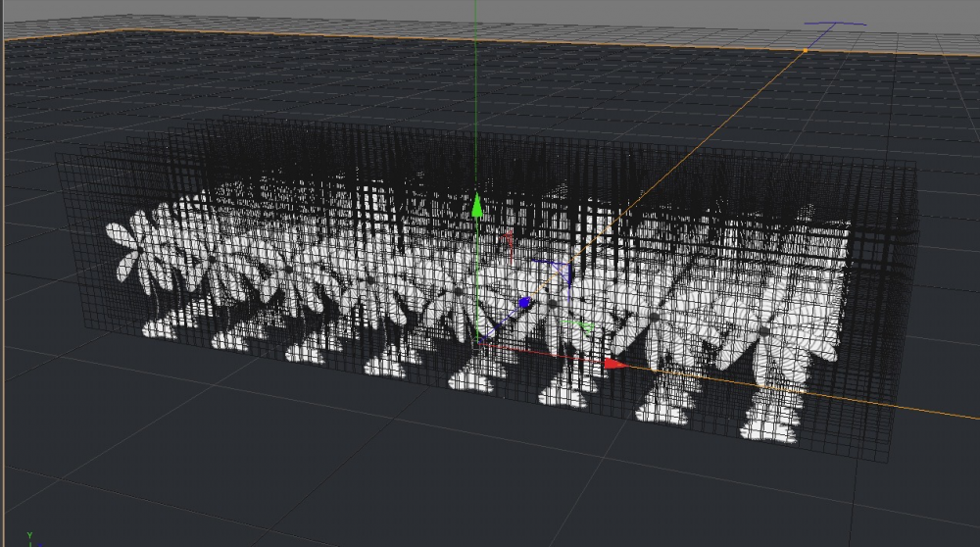Select the blue Z-axis handle dot
This screenshot has width=980, height=547.
[x=524, y=303]
